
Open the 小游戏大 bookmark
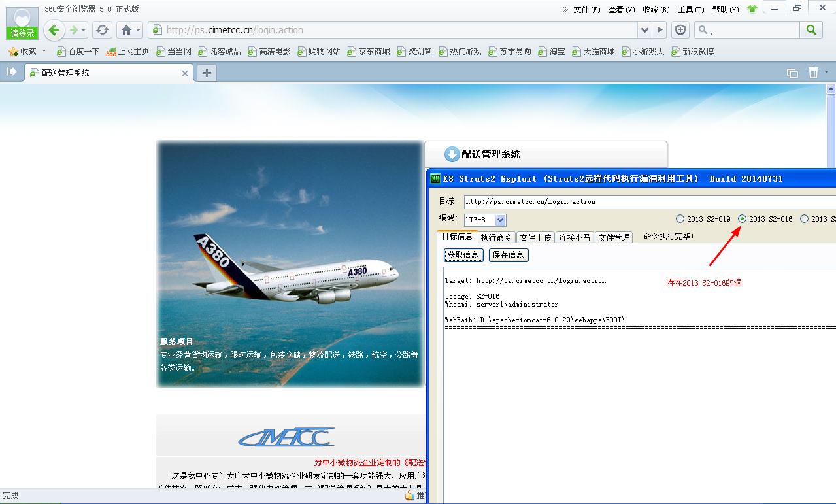click(643, 51)
